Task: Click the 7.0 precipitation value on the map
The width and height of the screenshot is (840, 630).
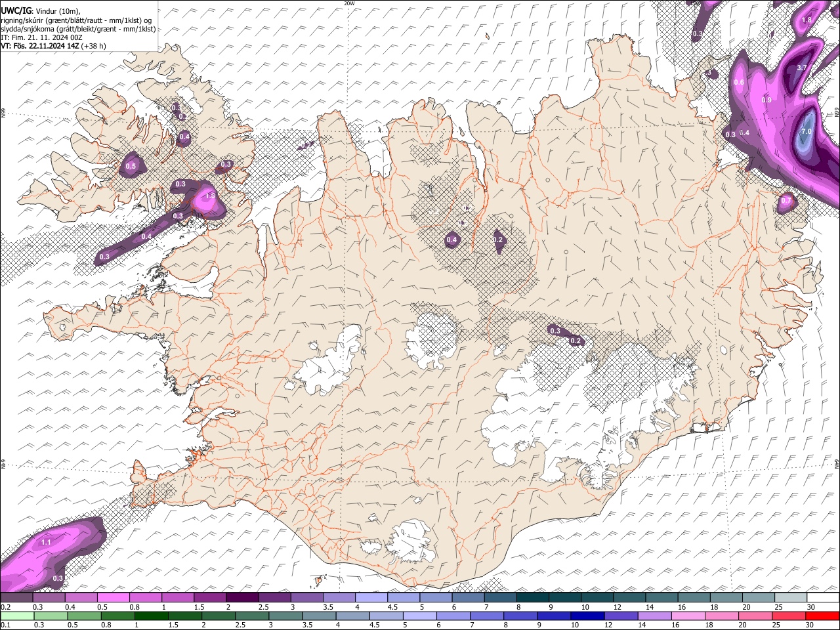Action: click(x=807, y=131)
